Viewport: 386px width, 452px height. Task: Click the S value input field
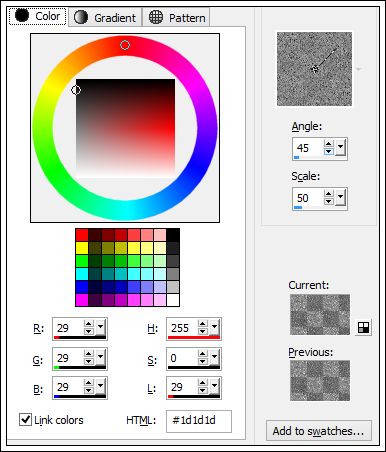(x=183, y=358)
